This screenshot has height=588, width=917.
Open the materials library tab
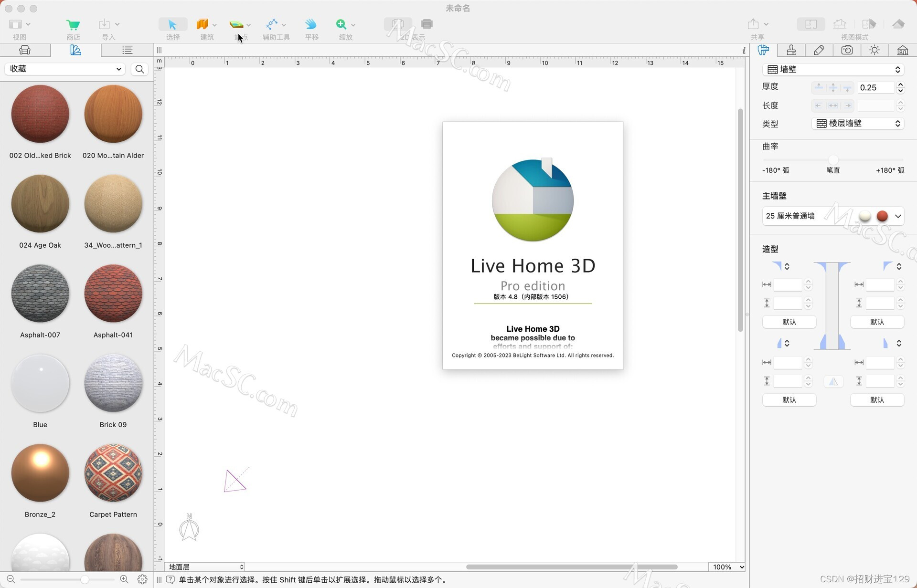pyautogui.click(x=75, y=50)
